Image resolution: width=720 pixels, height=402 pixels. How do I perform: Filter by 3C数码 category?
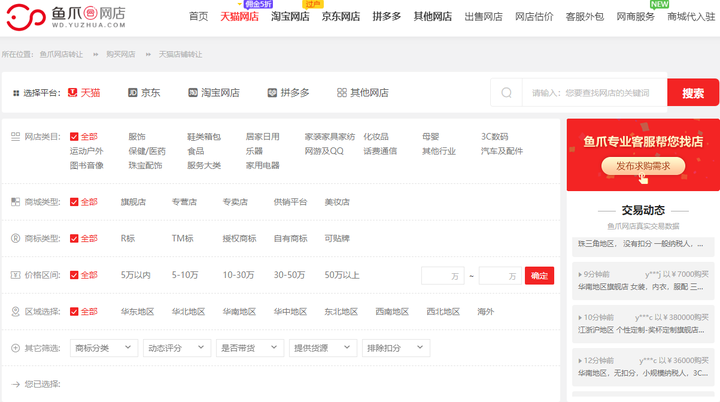coord(495,136)
